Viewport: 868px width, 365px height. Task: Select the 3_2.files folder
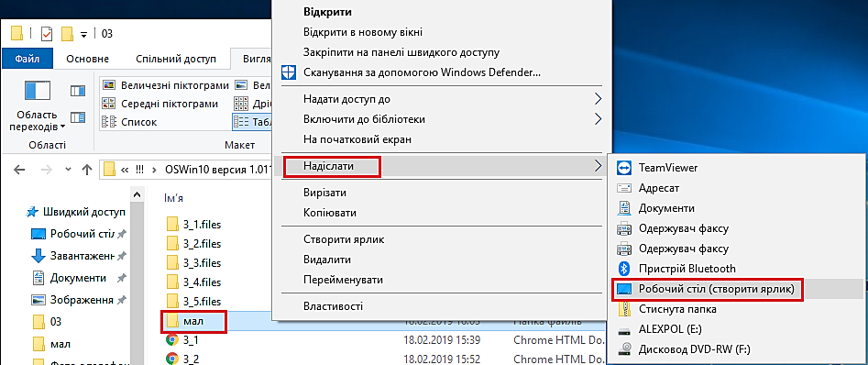(202, 244)
